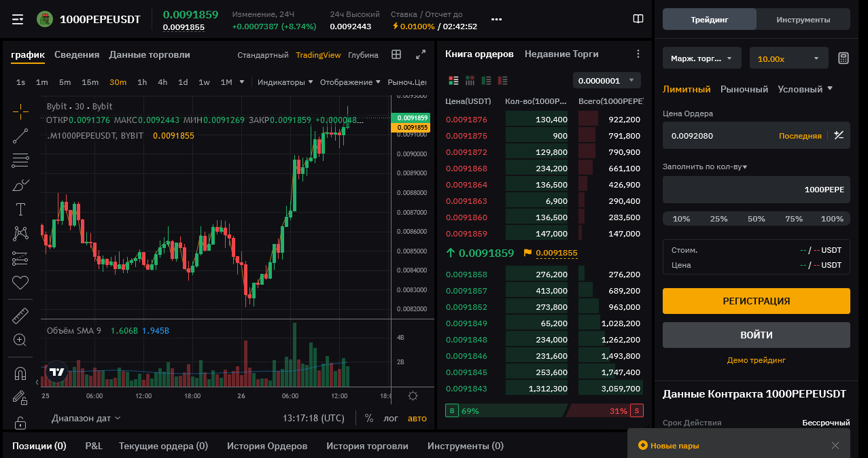Open the guide book icon in header
Screen dimensions: 868x458
(638, 19)
